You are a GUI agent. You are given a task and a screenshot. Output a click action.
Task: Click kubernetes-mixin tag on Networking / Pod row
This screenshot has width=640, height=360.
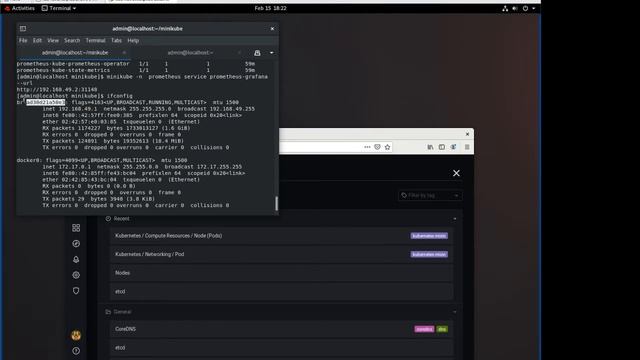429,254
